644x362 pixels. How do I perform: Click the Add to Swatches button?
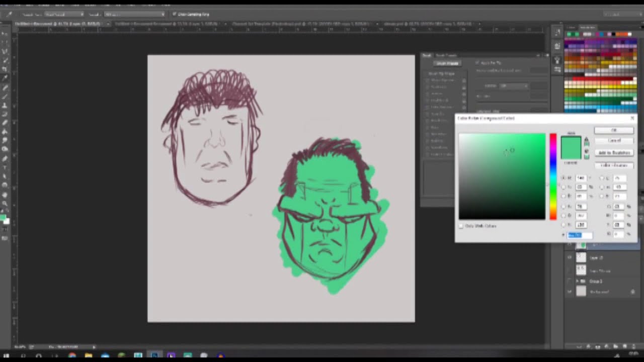click(x=614, y=153)
